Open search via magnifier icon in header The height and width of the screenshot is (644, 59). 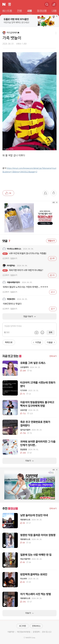click(x=47, y=4)
